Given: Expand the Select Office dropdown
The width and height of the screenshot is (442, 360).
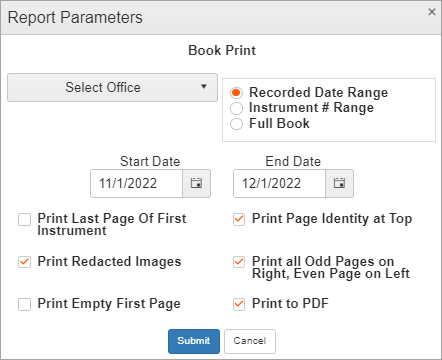Looking at the screenshot, I should tap(112, 87).
